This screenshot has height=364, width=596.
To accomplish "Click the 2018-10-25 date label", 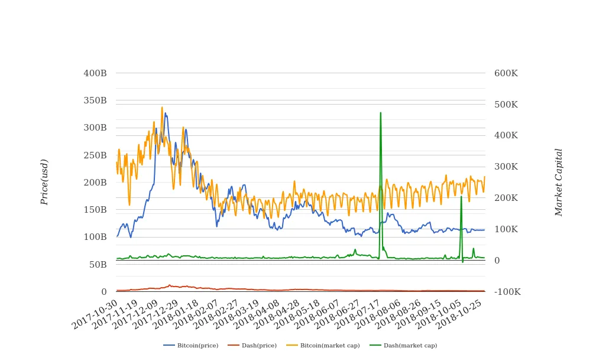I will [x=459, y=314].
